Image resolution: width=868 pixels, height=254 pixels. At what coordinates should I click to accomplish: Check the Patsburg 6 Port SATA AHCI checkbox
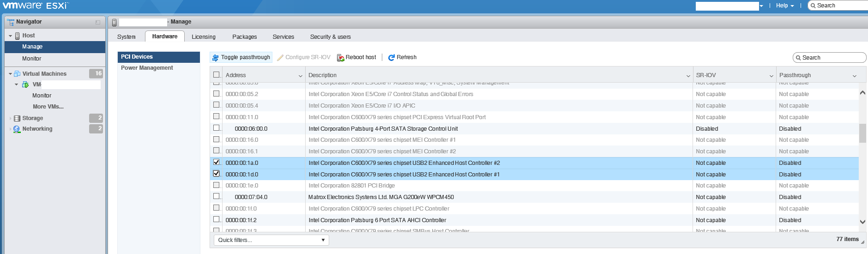click(216, 219)
